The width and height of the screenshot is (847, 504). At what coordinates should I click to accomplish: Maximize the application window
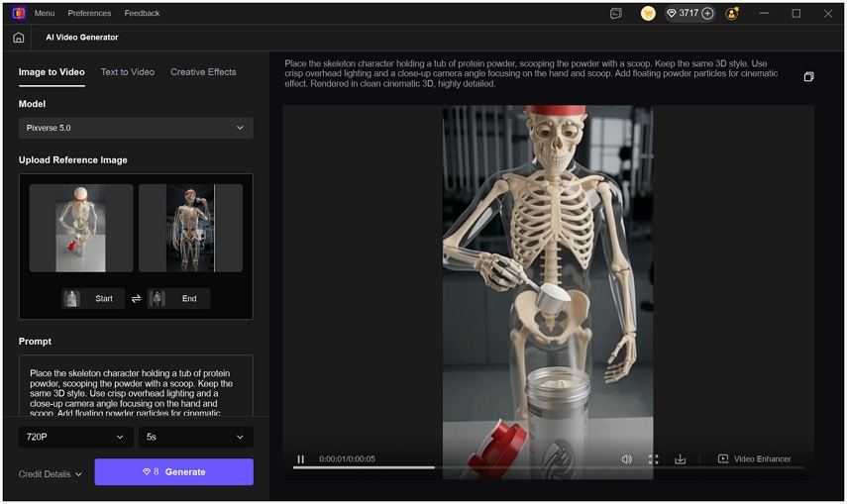(x=796, y=14)
